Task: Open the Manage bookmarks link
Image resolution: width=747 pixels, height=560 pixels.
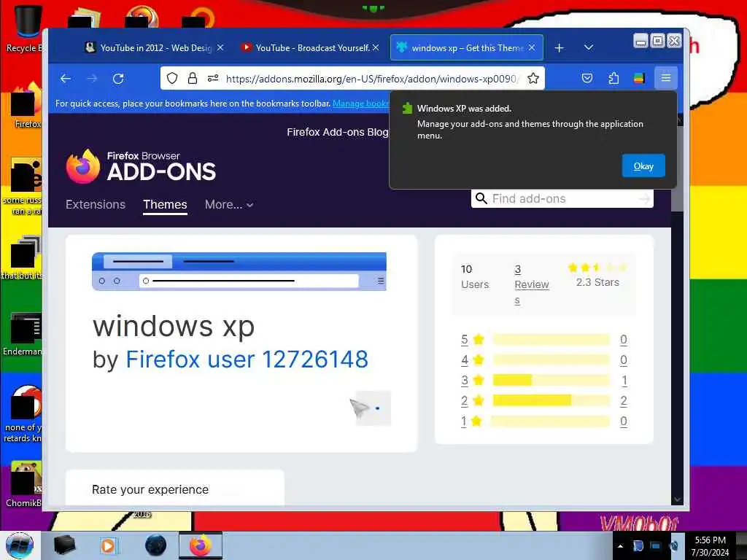Action: click(x=360, y=104)
